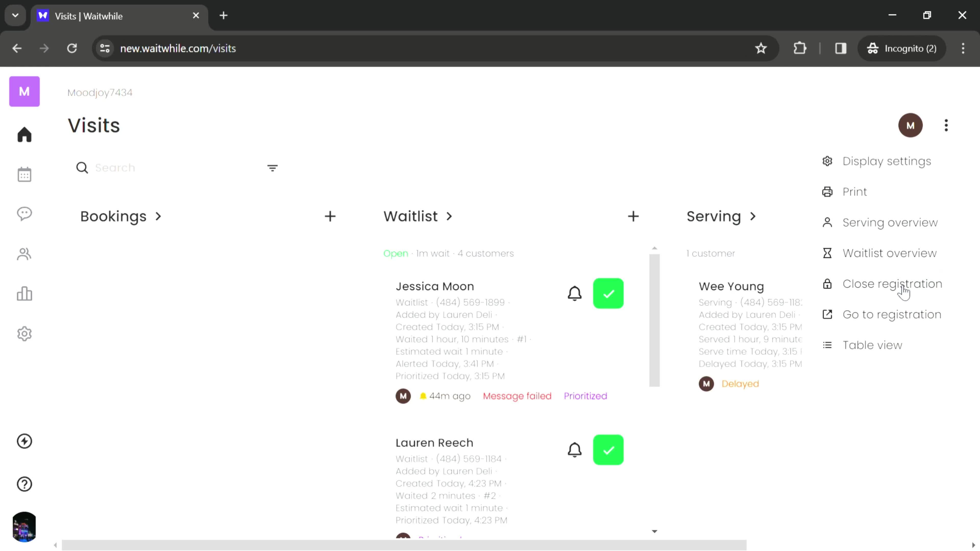Open Go to registration link
This screenshot has height=551, width=980.
pos(892,314)
